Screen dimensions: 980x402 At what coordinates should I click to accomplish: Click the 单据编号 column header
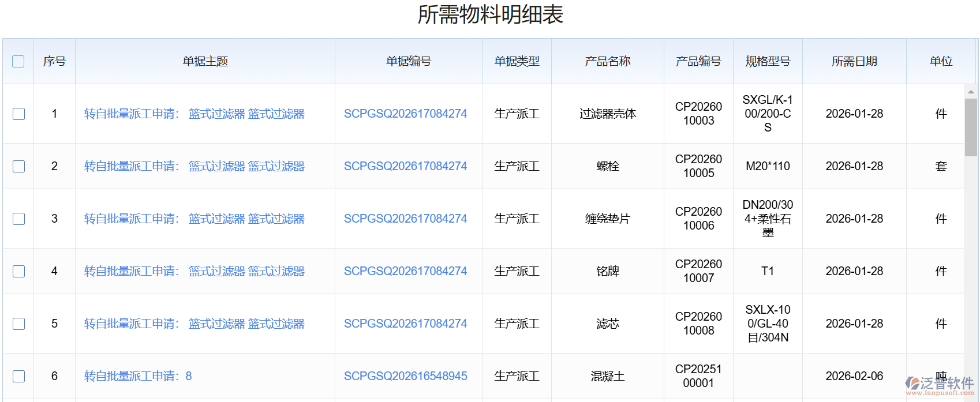tap(409, 61)
